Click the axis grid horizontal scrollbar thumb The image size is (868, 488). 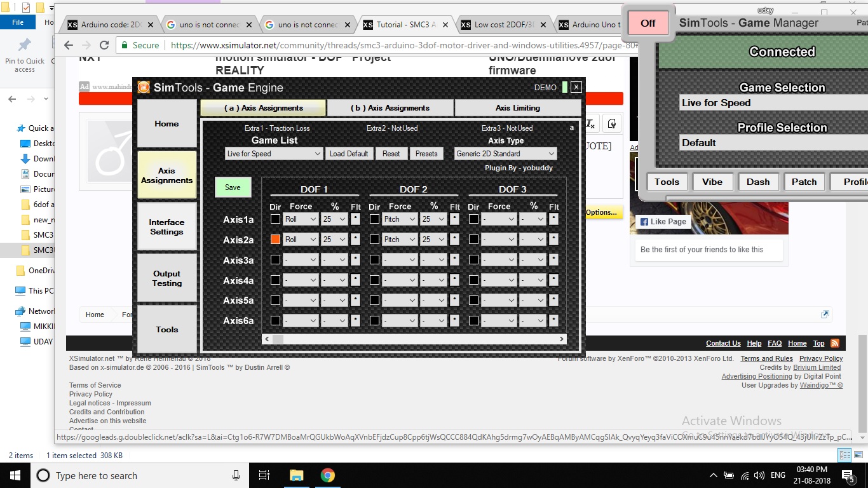pyautogui.click(x=278, y=339)
